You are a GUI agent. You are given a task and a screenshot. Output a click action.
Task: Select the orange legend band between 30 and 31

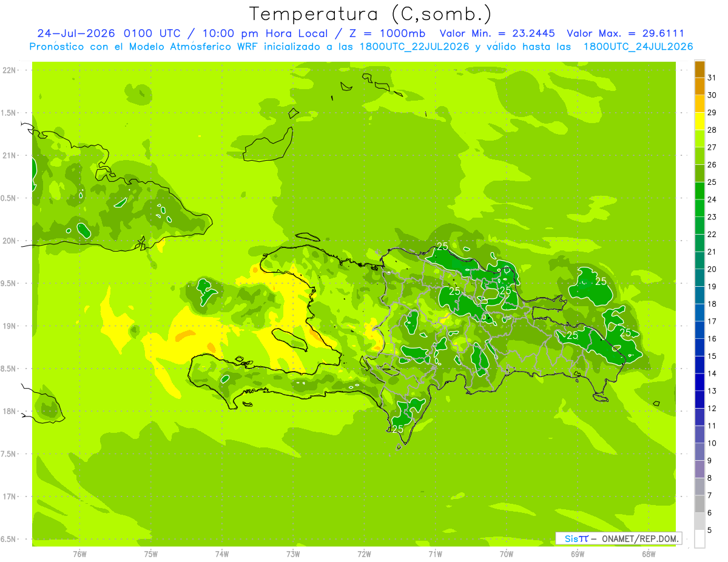click(699, 86)
